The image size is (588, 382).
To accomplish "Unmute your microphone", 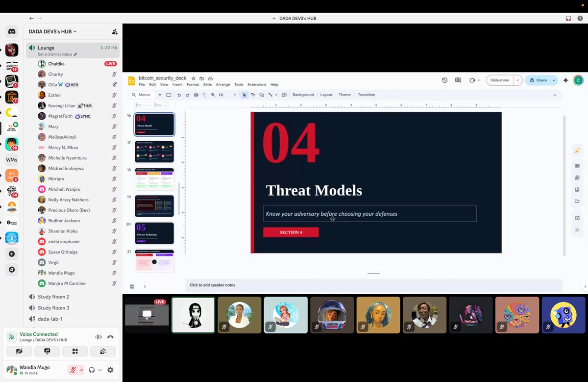I will pos(73,370).
